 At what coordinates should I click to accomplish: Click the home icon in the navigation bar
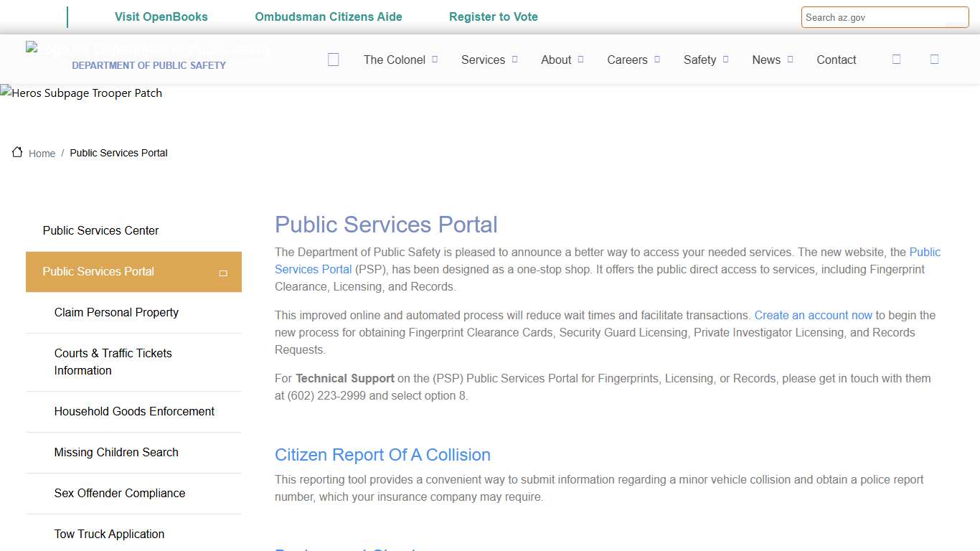(333, 60)
